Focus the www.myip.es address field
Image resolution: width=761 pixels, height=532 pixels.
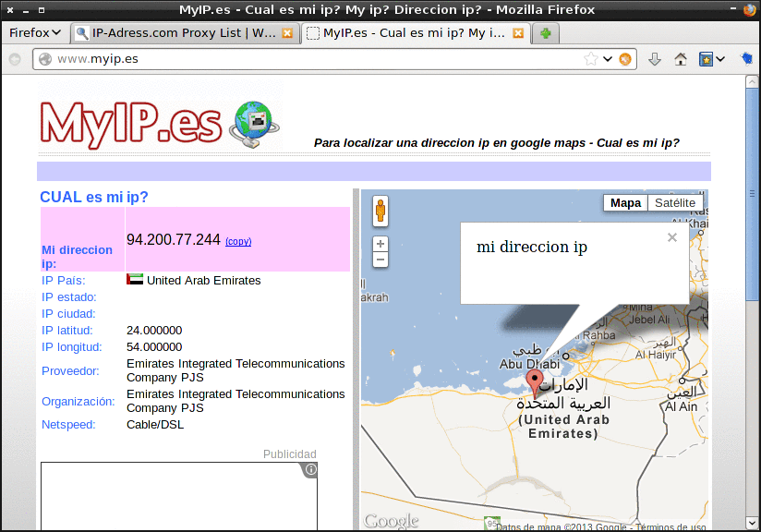[x=310, y=59]
